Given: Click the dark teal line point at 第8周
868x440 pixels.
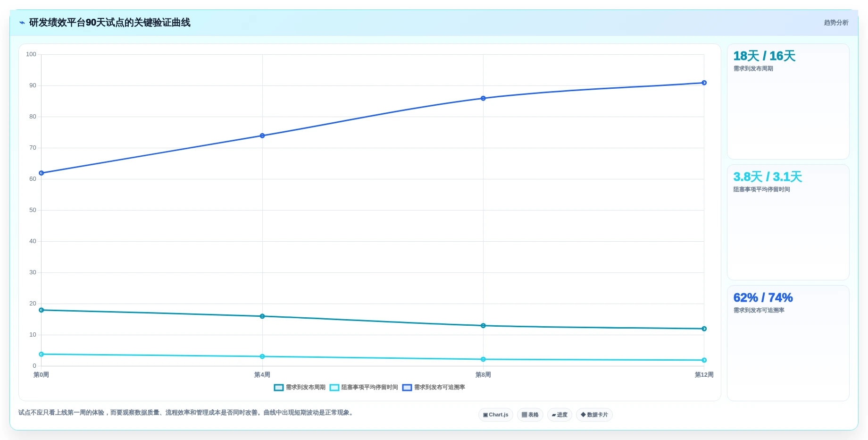Looking at the screenshot, I should (x=483, y=326).
